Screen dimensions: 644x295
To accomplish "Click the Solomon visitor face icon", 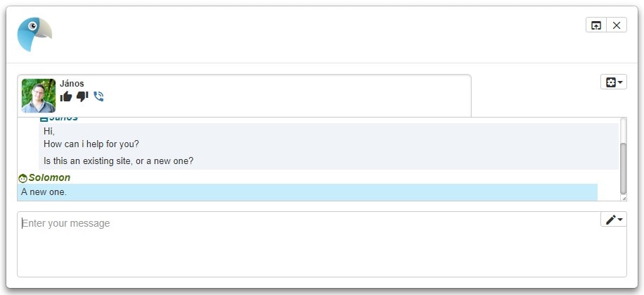I will pos(22,178).
